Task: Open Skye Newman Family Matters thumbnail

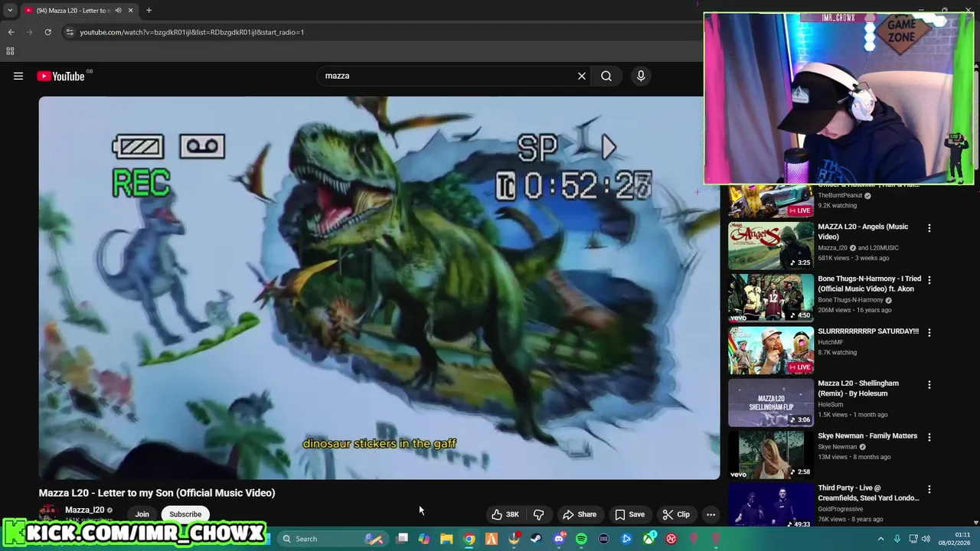Action: pyautogui.click(x=771, y=455)
